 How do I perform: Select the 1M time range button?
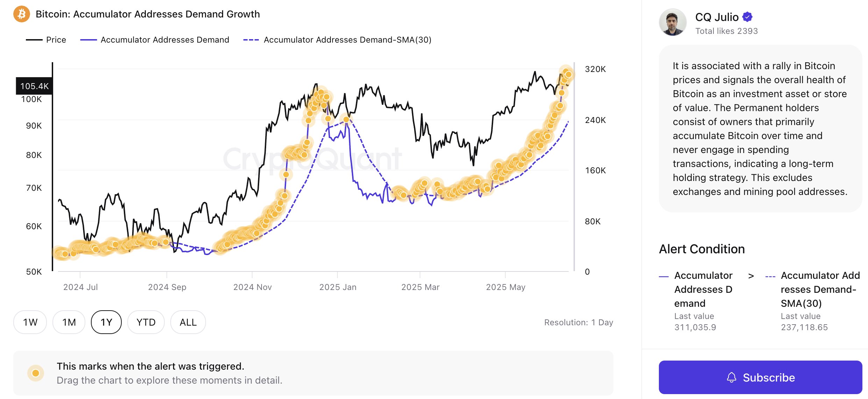tap(69, 322)
